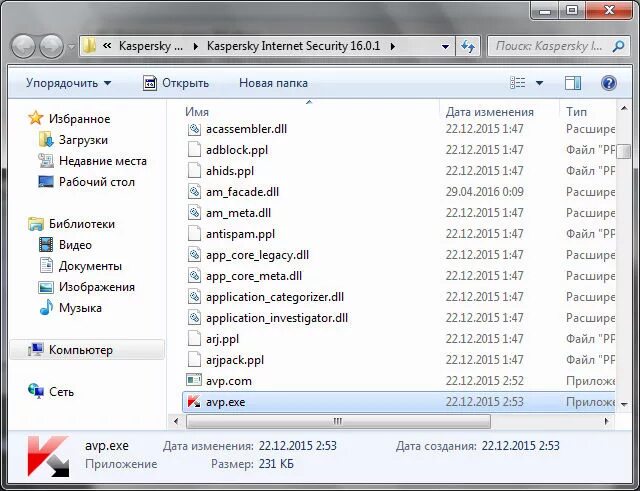Image resolution: width=640 pixels, height=491 pixels.
Task: Sort by the Тип column header
Action: [576, 112]
